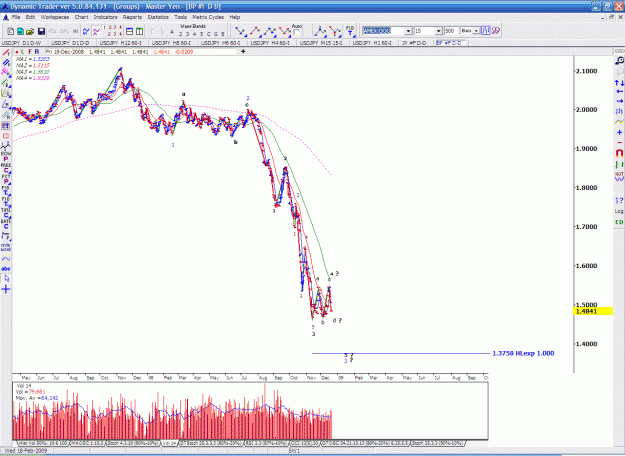Viewport: 625px width, 456px height.
Task: Click the magnifier zoom icon on right sidebar
Action: pos(619,61)
